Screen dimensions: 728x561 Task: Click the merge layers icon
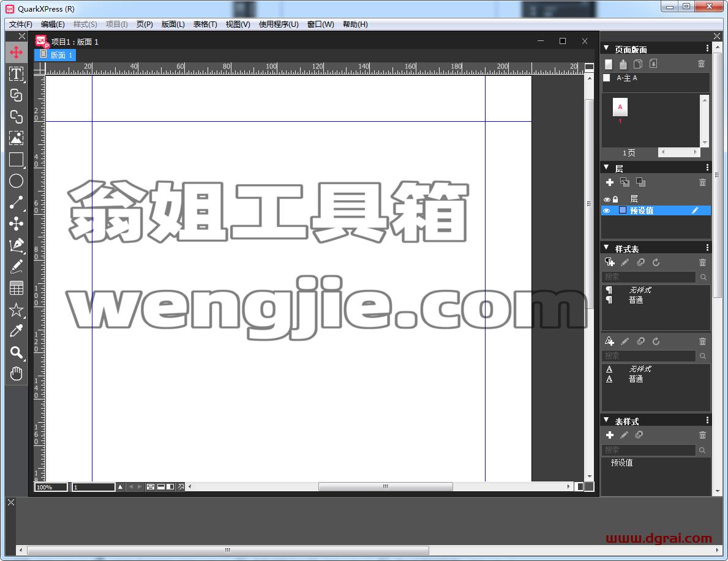pyautogui.click(x=640, y=182)
